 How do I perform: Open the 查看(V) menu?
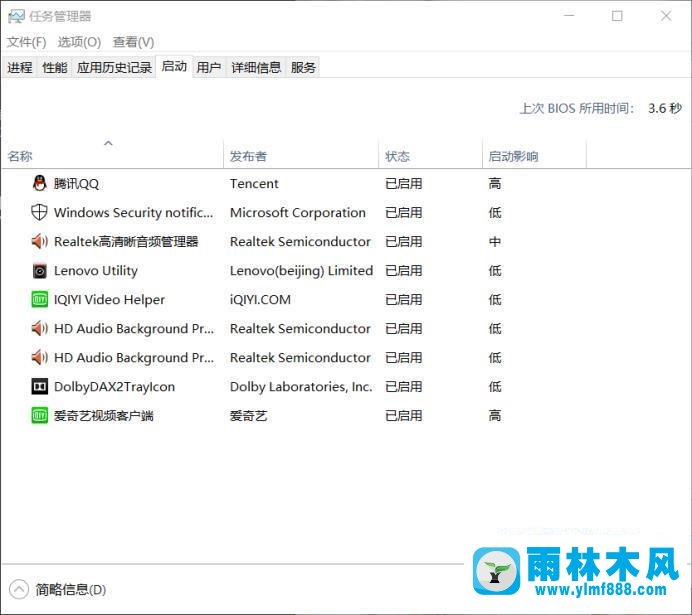[x=133, y=42]
